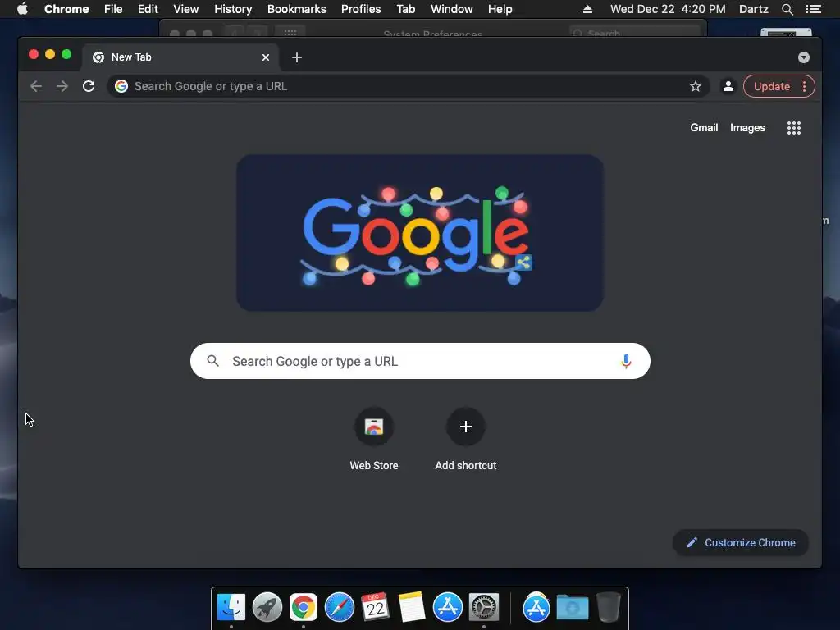Open the Downloads folder in the Dock
Viewport: 840px width, 630px height.
(572, 608)
